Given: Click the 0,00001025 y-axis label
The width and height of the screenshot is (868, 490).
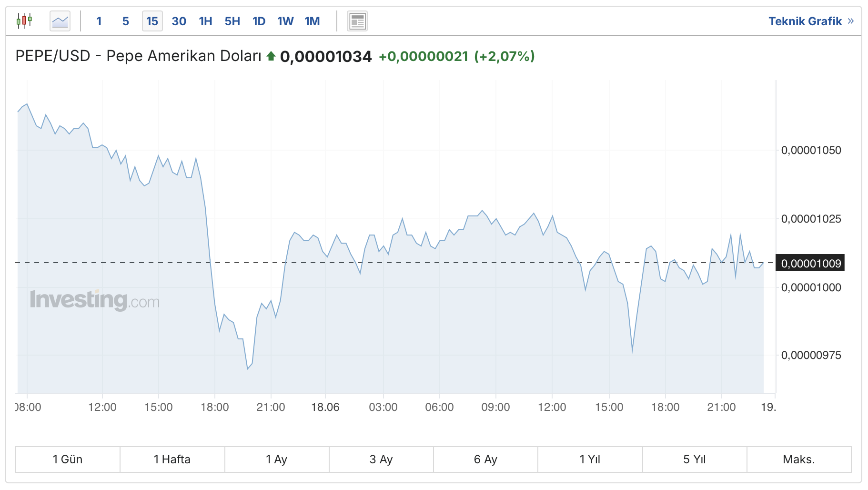Looking at the screenshot, I should (x=811, y=219).
